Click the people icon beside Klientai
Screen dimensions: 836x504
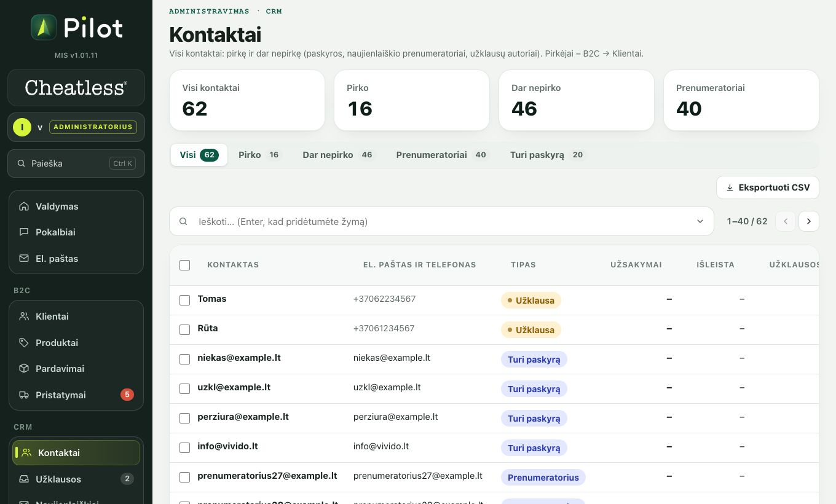pos(24,317)
